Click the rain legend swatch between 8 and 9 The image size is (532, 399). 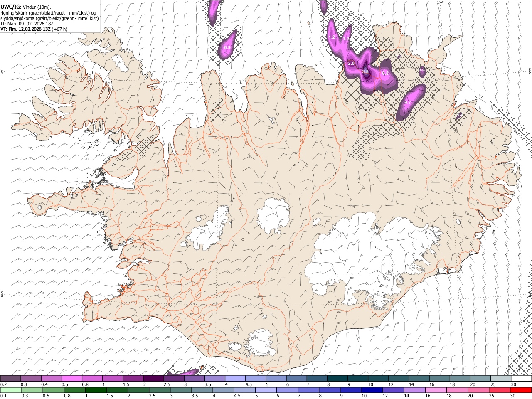tap(329, 390)
